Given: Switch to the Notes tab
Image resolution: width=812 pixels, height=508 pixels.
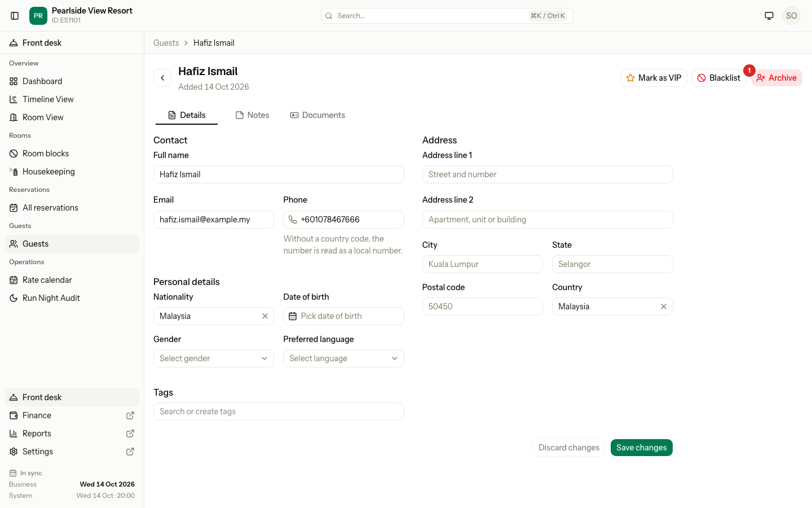Looking at the screenshot, I should [x=252, y=115].
